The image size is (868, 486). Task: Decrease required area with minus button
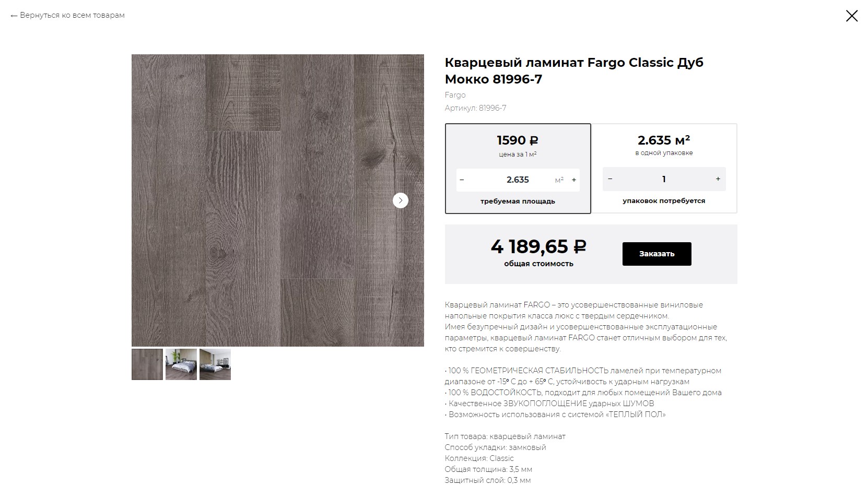click(462, 180)
